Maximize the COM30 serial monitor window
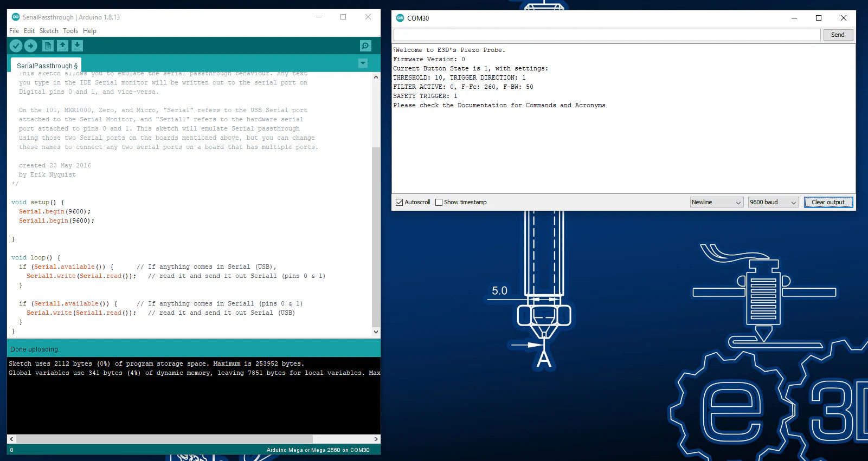868x461 pixels. click(819, 18)
